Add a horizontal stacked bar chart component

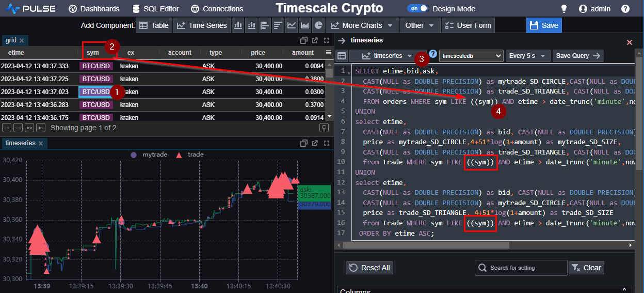click(x=278, y=25)
